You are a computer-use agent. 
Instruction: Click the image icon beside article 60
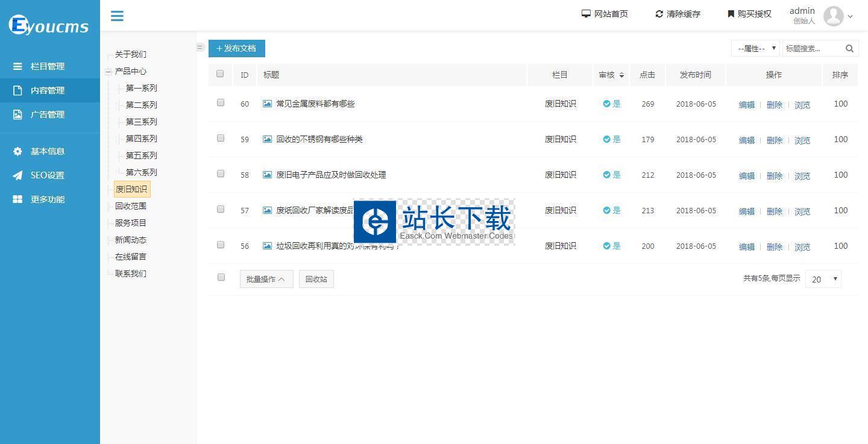pos(267,104)
